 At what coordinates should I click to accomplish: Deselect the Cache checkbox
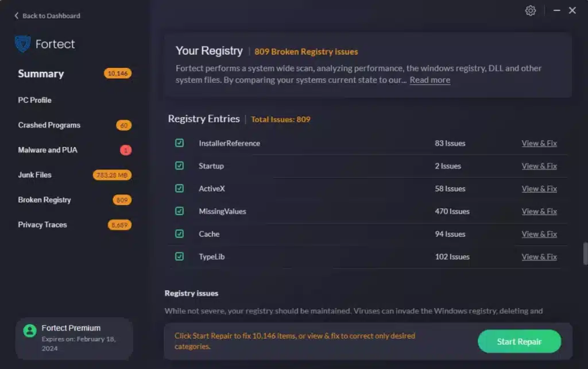click(x=179, y=234)
